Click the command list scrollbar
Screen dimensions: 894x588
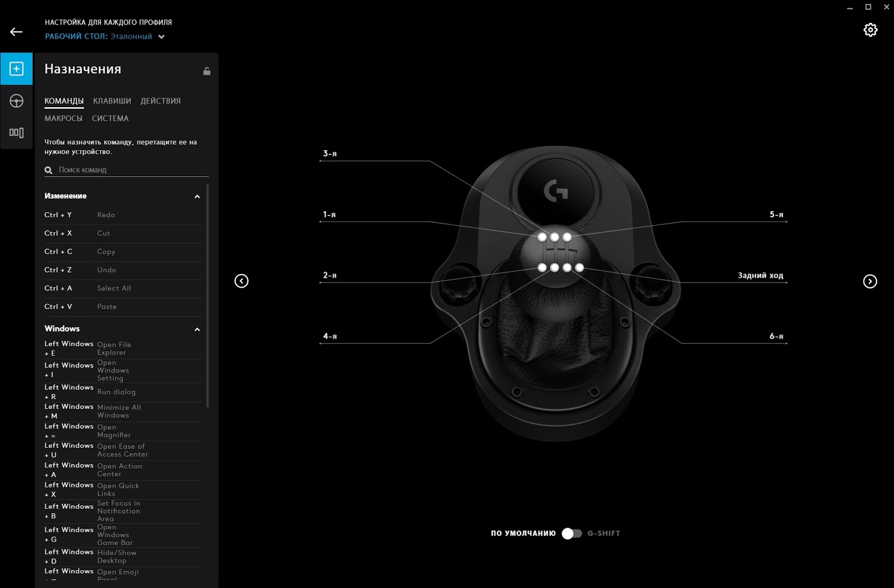[x=207, y=295]
